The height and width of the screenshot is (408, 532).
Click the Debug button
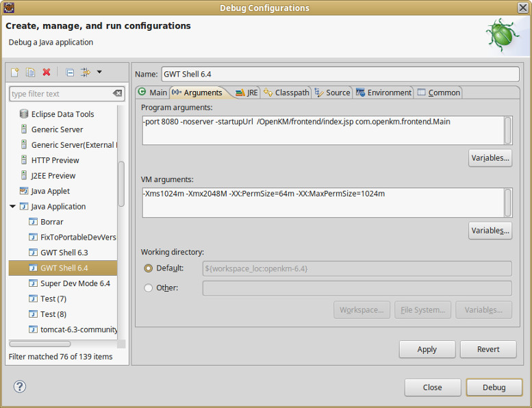pyautogui.click(x=494, y=387)
